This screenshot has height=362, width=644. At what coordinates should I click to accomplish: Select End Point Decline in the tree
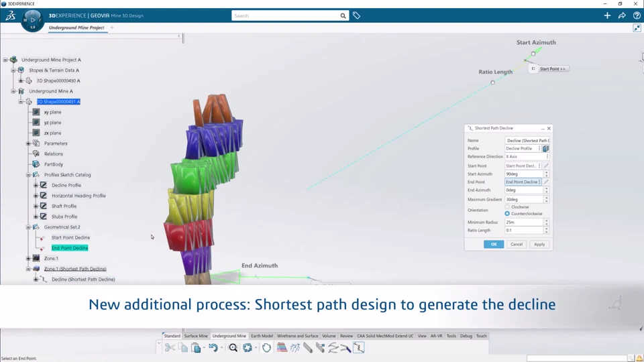click(70, 248)
